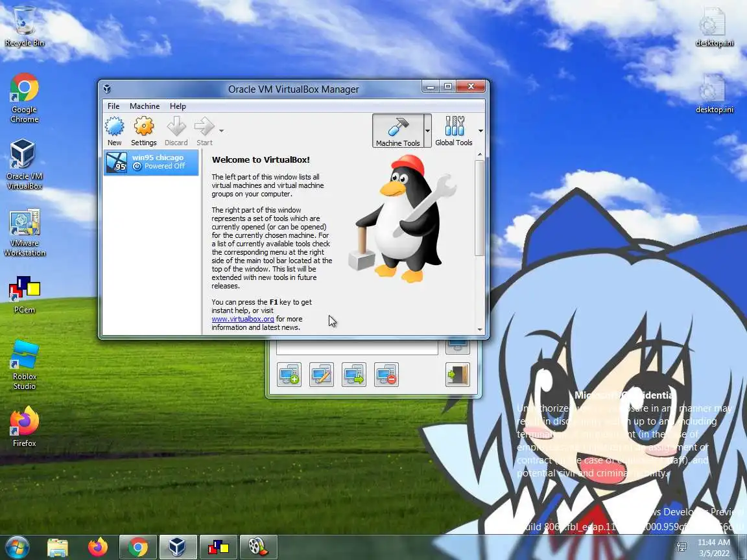Viewport: 747px width, 560px height.
Task: Click the VirtualBox taskbar button
Action: [x=178, y=547]
